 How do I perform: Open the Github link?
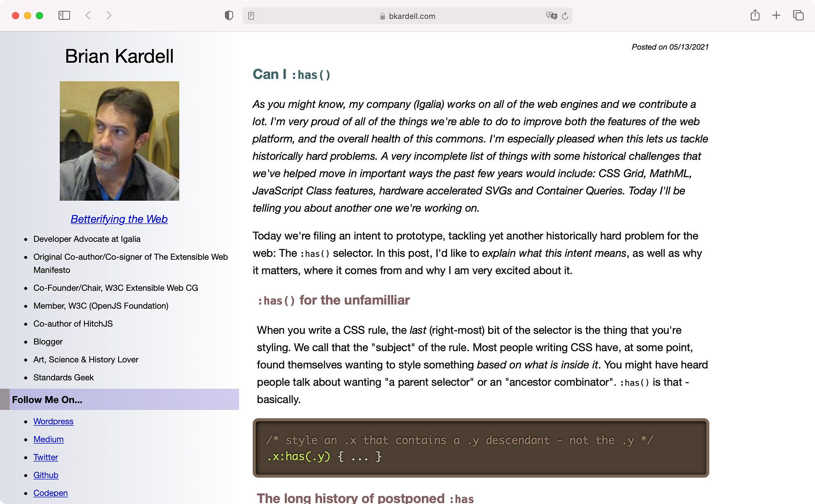(46, 475)
